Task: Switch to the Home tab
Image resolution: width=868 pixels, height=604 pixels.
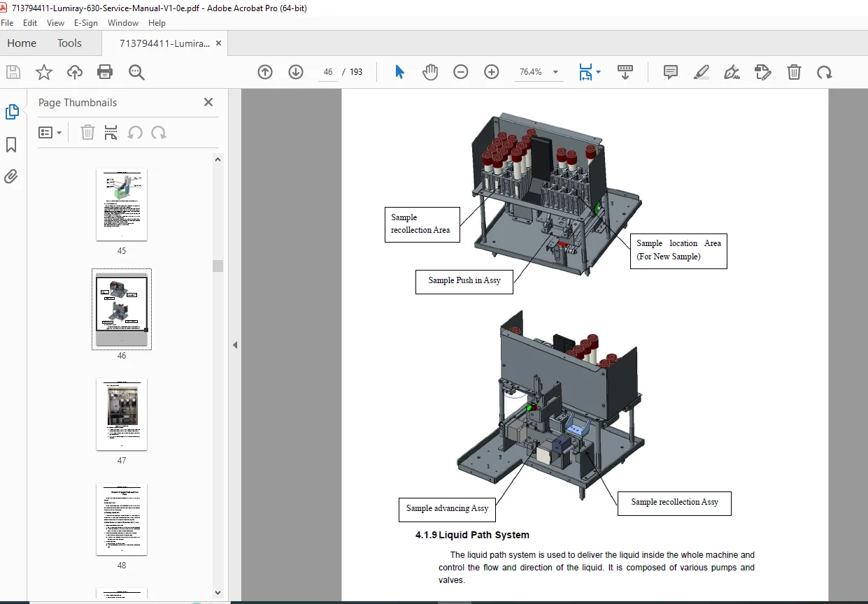Action: (x=22, y=43)
